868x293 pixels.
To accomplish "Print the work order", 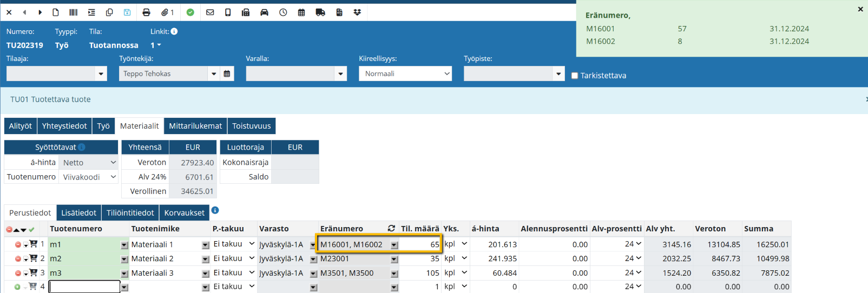I will coord(146,12).
